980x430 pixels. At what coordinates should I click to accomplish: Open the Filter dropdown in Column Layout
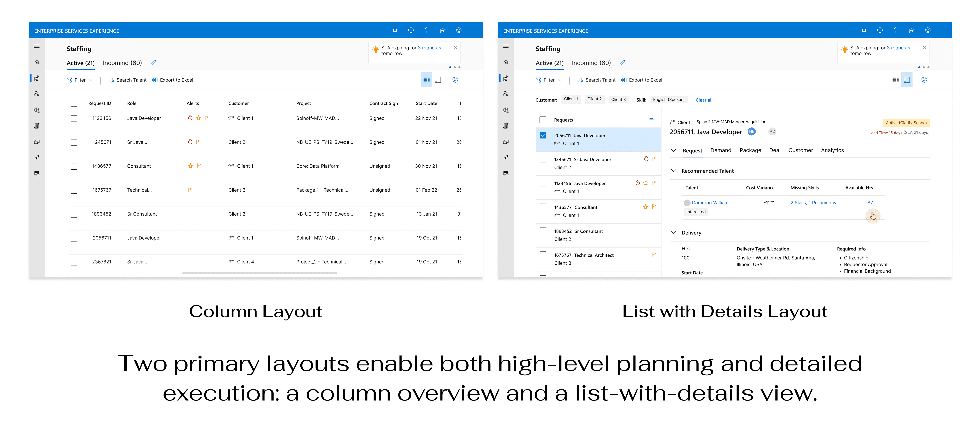(80, 80)
